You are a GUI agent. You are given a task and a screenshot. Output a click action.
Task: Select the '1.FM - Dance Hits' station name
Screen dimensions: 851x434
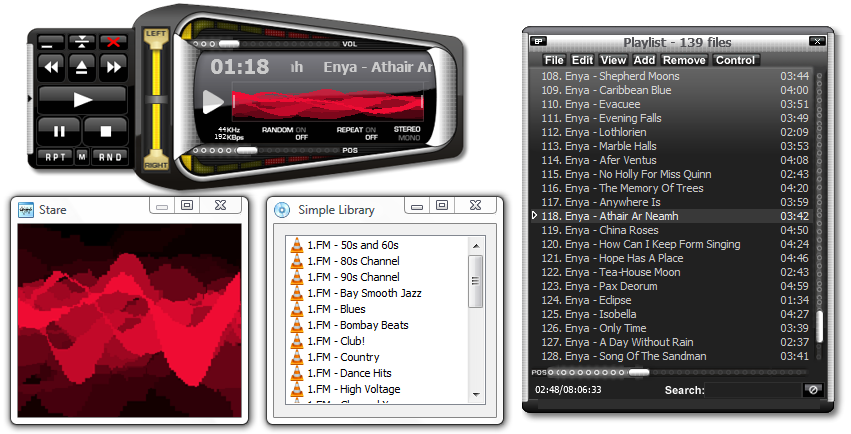349,373
